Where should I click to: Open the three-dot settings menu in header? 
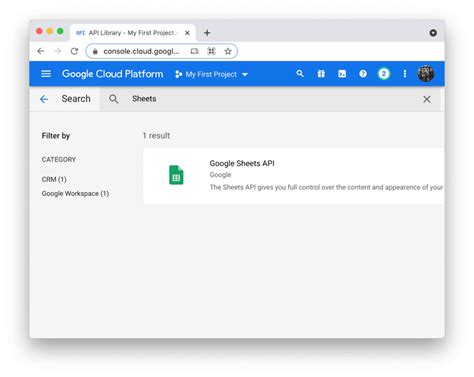coord(405,74)
